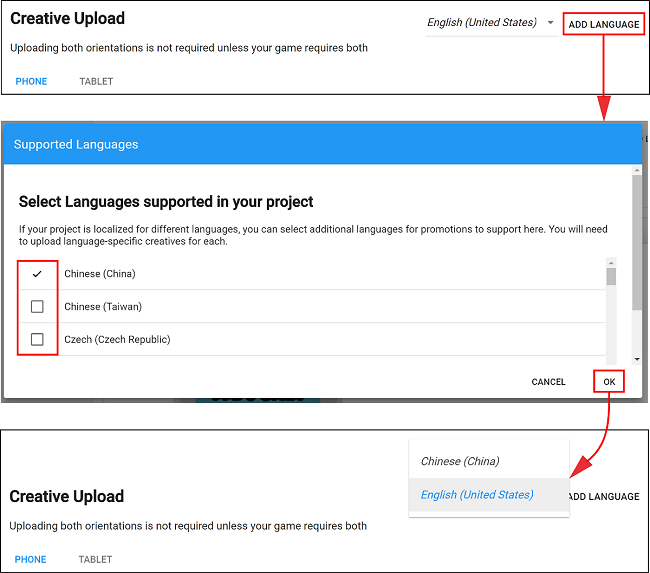Click the outer dialog scrollbar up arrow
The image size is (650, 573).
click(637, 170)
